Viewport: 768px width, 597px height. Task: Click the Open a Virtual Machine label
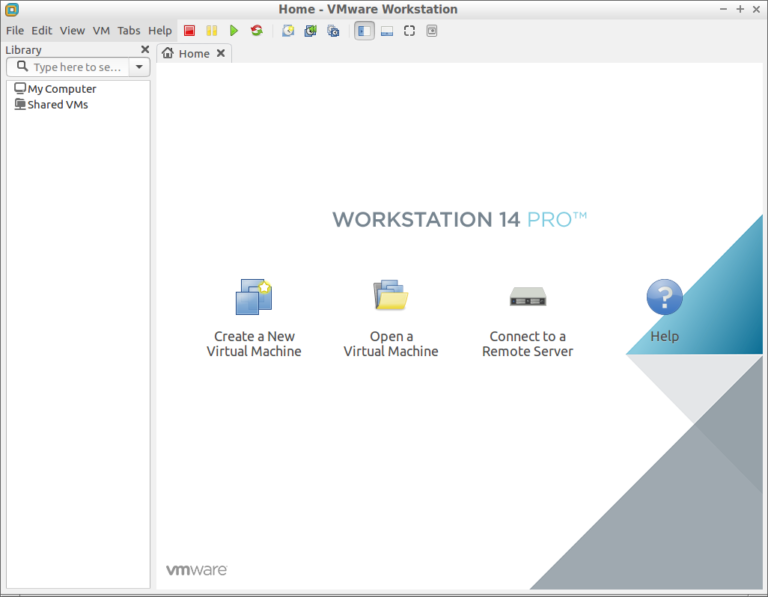point(391,344)
